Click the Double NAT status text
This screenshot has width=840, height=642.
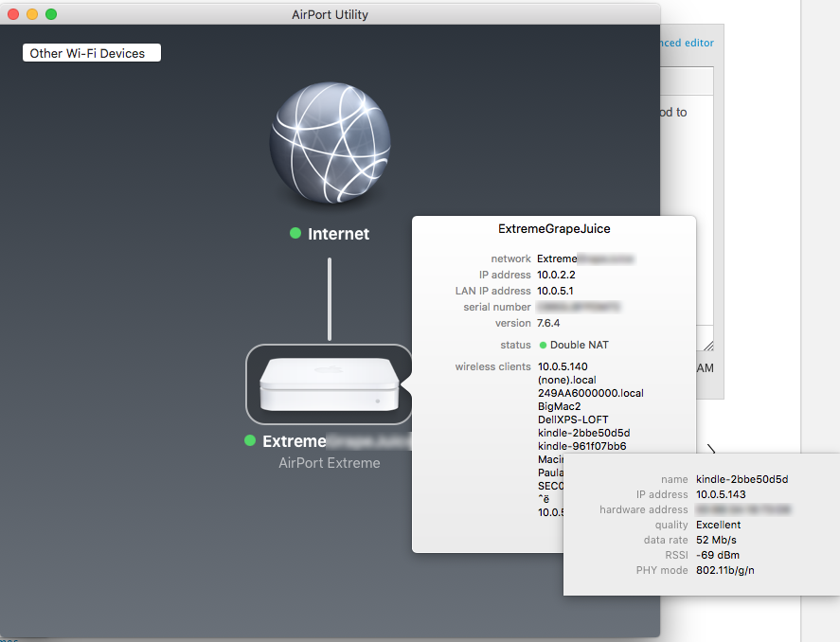tap(580, 345)
